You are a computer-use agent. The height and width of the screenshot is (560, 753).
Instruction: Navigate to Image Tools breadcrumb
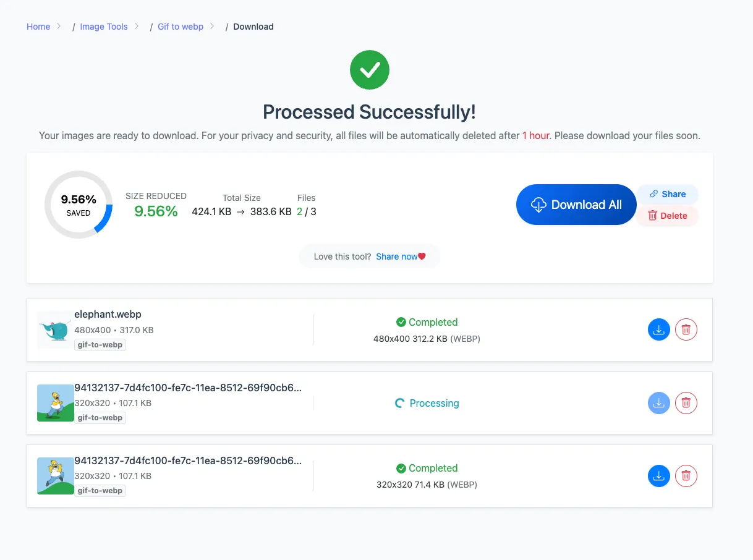point(104,27)
